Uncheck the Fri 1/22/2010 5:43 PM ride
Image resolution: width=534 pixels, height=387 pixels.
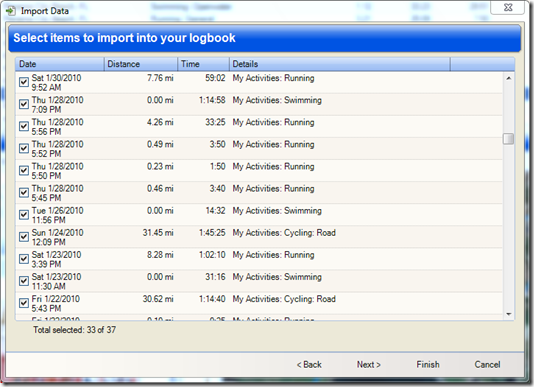click(x=24, y=303)
